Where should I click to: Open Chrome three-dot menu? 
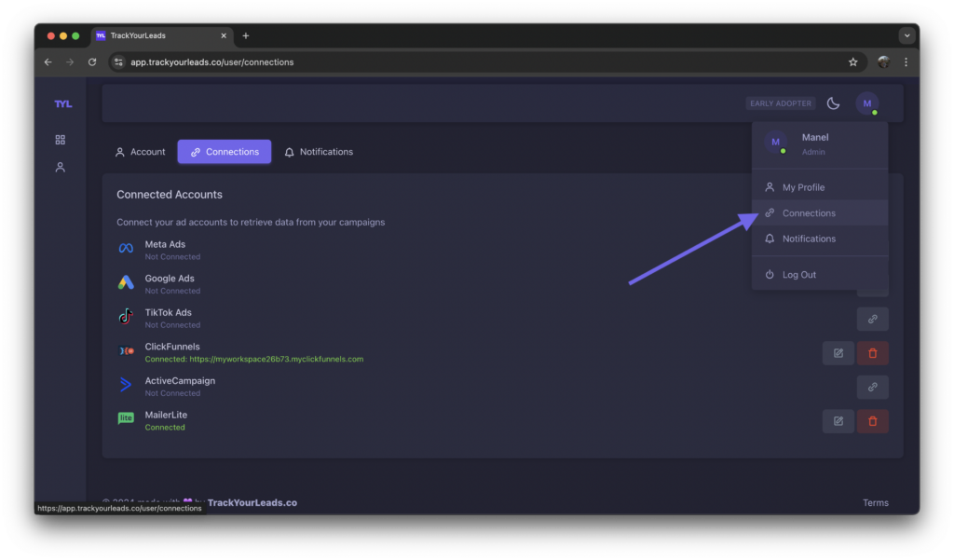coord(906,62)
